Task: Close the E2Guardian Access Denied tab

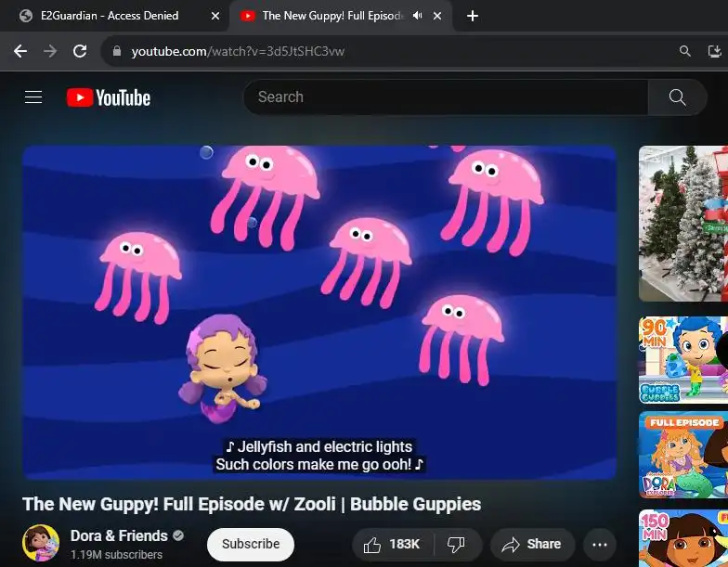Action: [215, 16]
